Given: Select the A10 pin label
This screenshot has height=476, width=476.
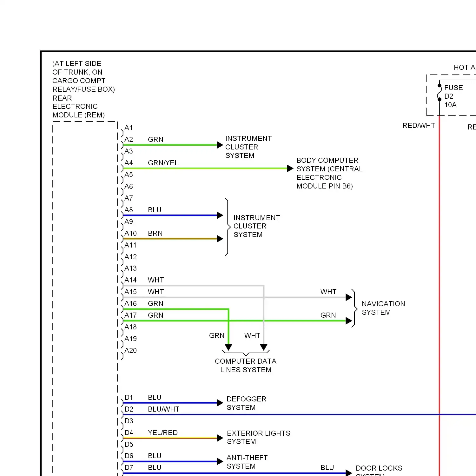Looking at the screenshot, I should tap(130, 234).
